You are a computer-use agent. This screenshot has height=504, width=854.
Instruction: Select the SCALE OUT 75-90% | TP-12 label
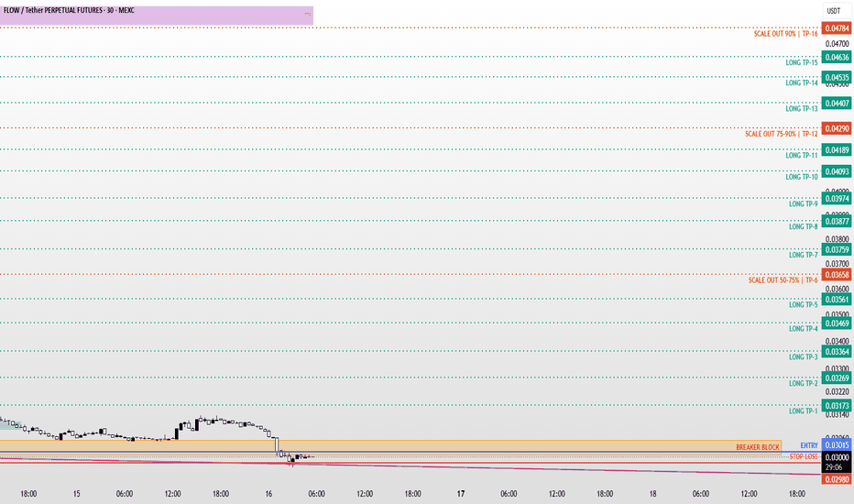pos(781,134)
